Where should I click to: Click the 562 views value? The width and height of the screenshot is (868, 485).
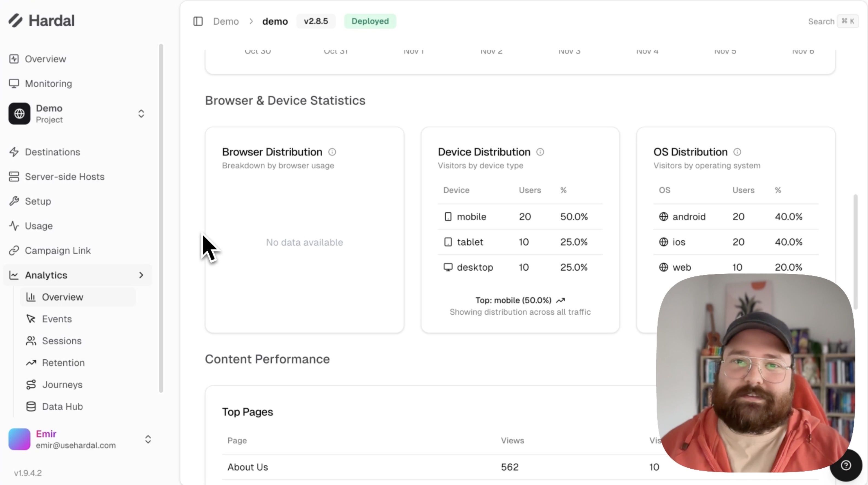pos(509,467)
